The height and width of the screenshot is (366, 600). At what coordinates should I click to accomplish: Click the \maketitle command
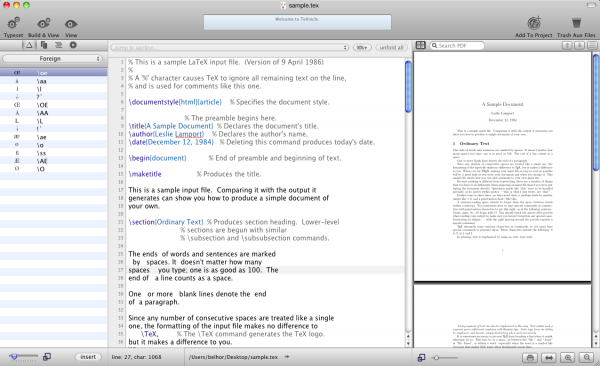coord(145,174)
